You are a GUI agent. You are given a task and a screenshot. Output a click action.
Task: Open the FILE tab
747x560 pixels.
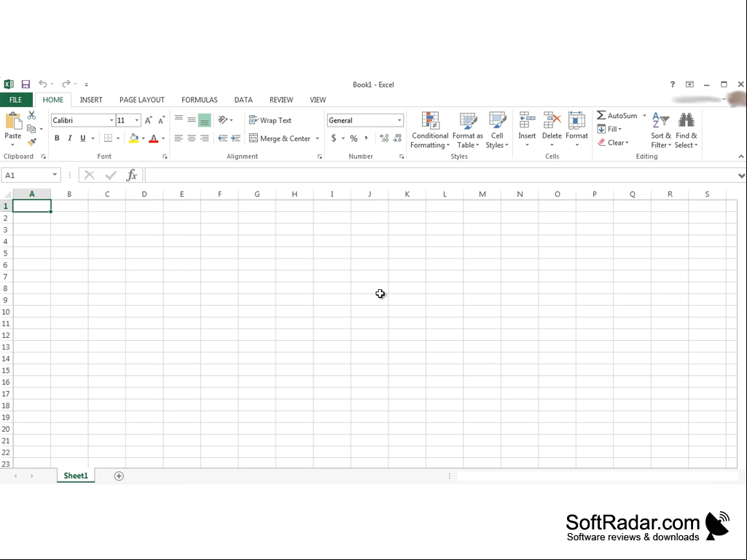(x=16, y=100)
